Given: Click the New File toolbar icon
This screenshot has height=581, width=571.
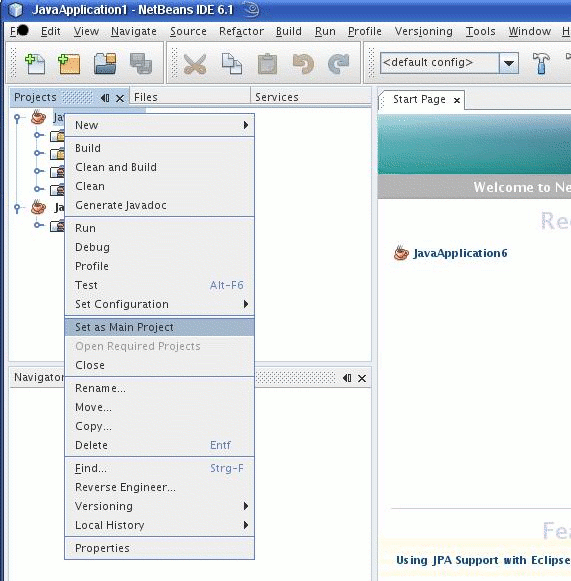Looking at the screenshot, I should click(35, 64).
